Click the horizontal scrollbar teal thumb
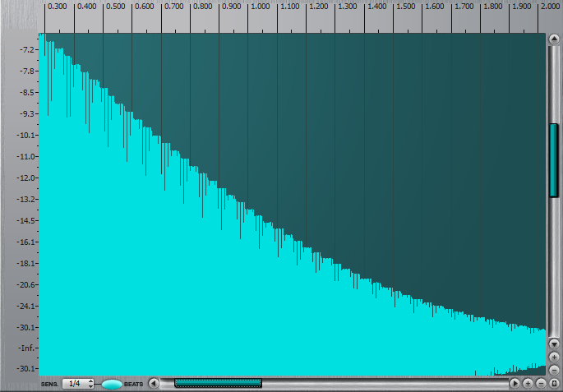This screenshot has width=563, height=392. point(218,384)
